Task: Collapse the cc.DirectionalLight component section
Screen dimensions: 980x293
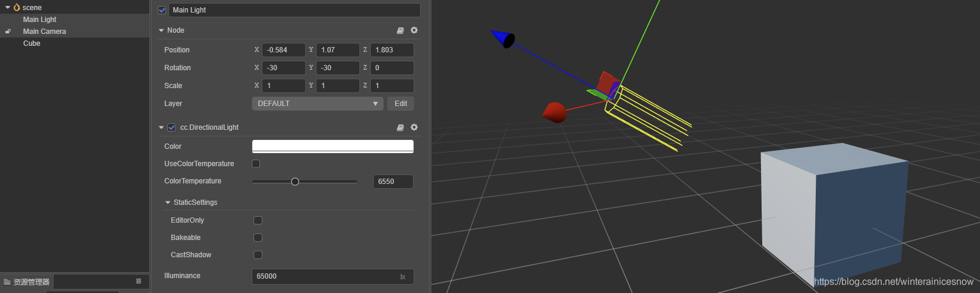Action: coord(161,127)
